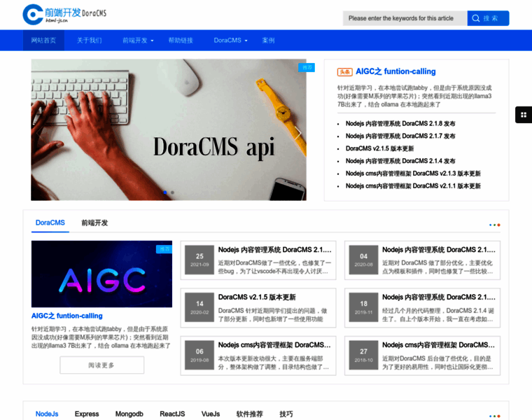Click the 推荐 tag on AIGC thumbnail
Viewport: 532px width, 420px height.
coord(164,249)
